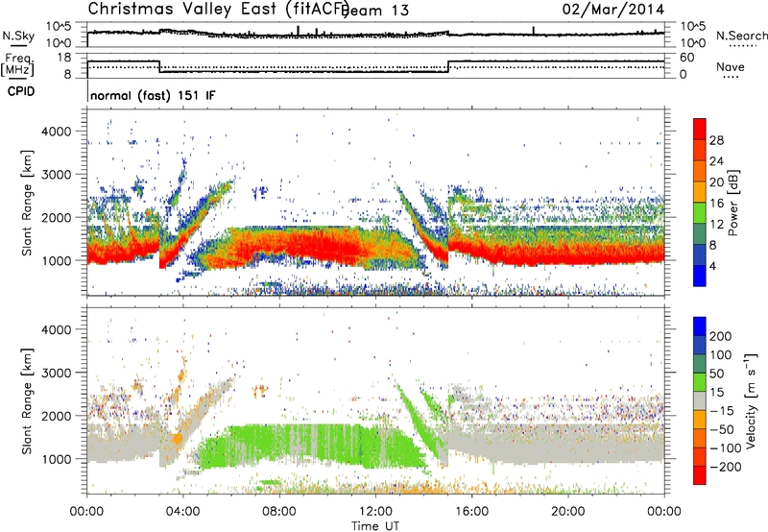Click the '08:00' time tick label

pos(279,512)
